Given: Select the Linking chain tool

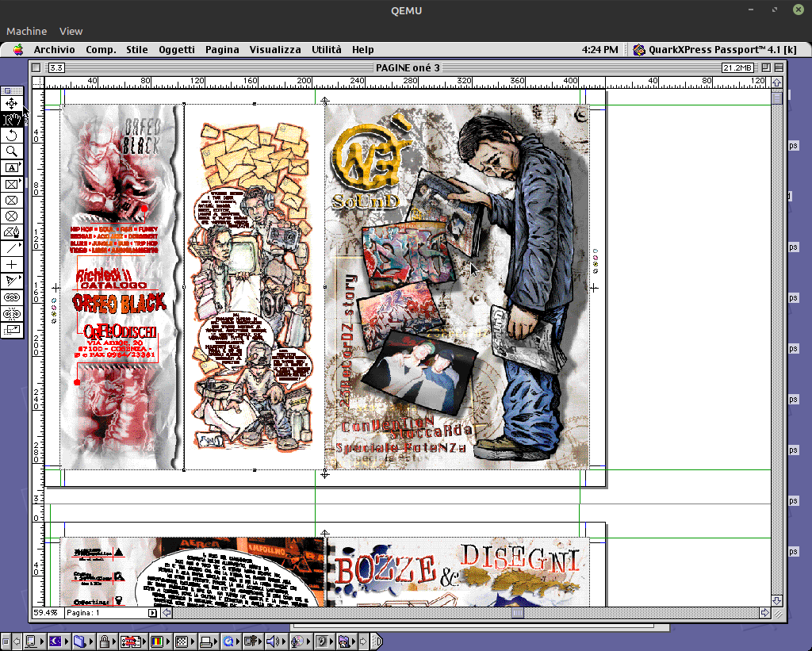Looking at the screenshot, I should click(x=12, y=297).
